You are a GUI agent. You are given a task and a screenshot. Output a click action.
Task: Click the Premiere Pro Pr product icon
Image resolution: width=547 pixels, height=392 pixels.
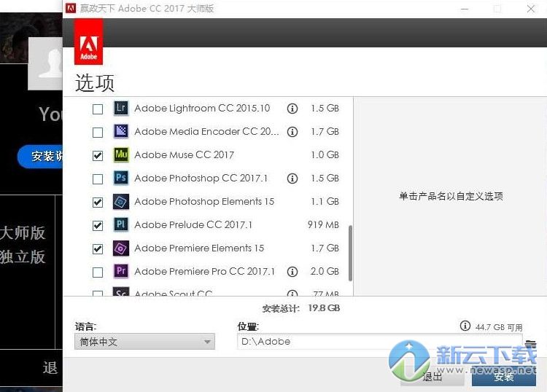120,271
